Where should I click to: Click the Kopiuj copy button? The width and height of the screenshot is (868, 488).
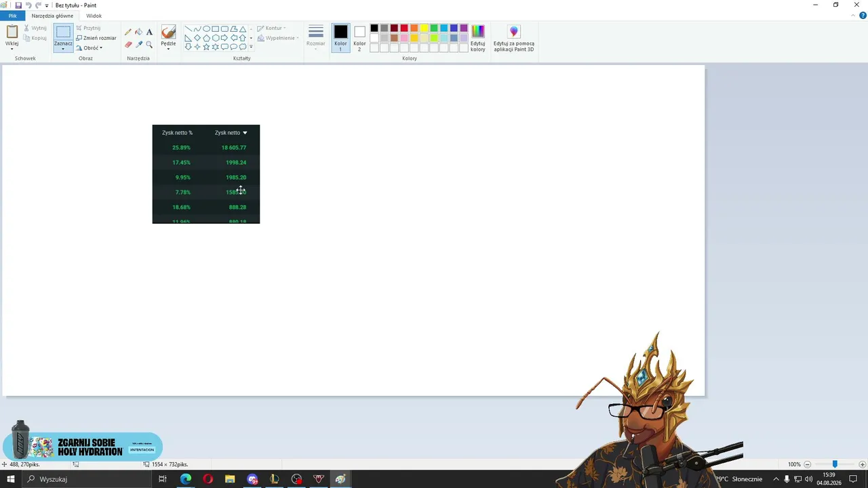point(35,38)
